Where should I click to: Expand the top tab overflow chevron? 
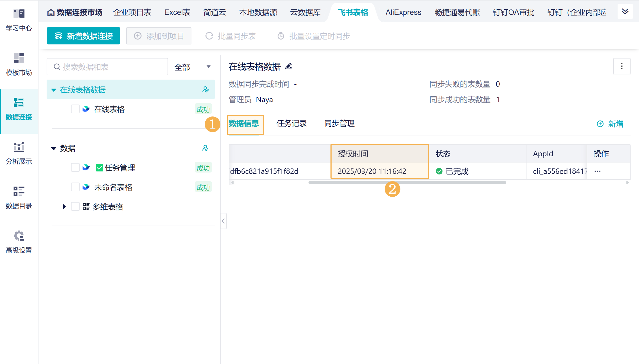(625, 12)
